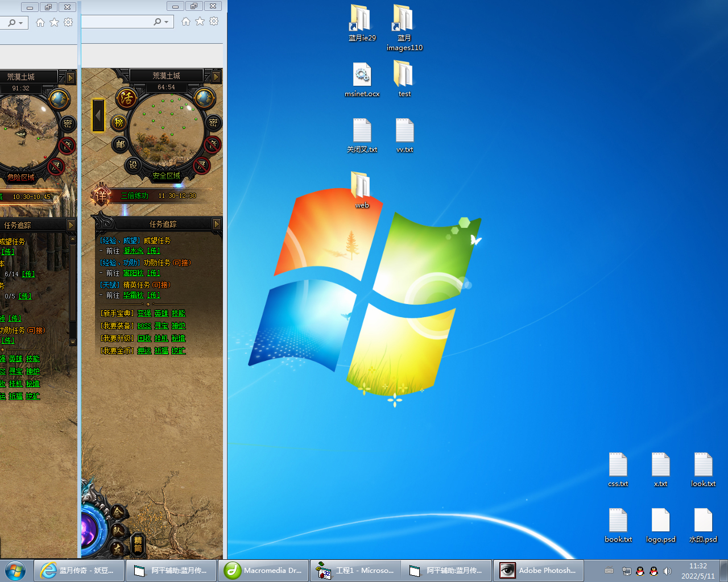Viewport: 728px width, 582px height.
Task: Select 关闭叉.txt file on desktop
Action: tap(362, 135)
